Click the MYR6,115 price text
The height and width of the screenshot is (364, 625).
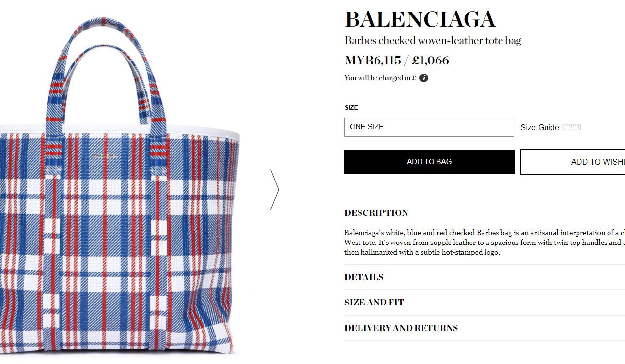tap(373, 61)
